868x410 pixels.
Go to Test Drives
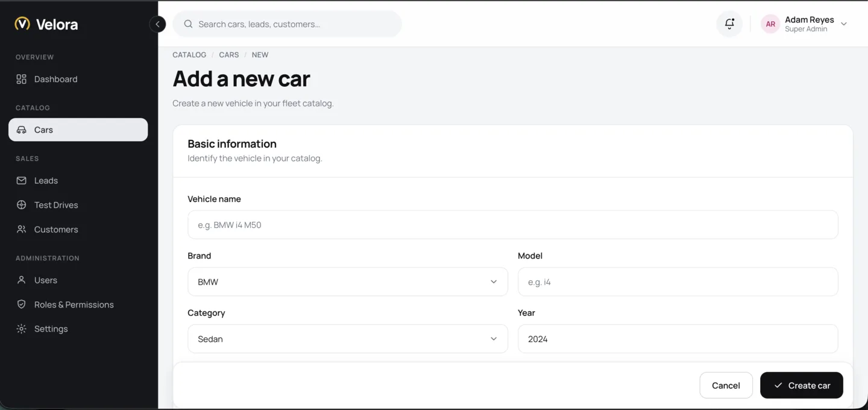pyautogui.click(x=78, y=205)
